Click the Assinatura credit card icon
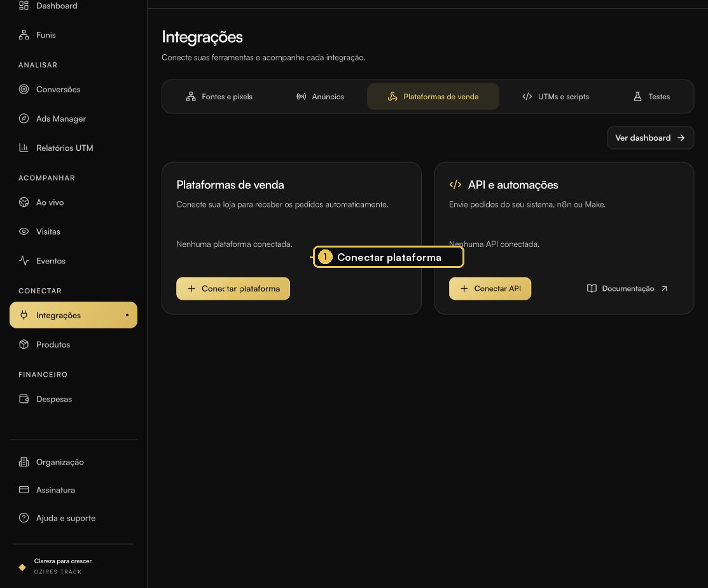This screenshot has height=588, width=708. pyautogui.click(x=24, y=489)
